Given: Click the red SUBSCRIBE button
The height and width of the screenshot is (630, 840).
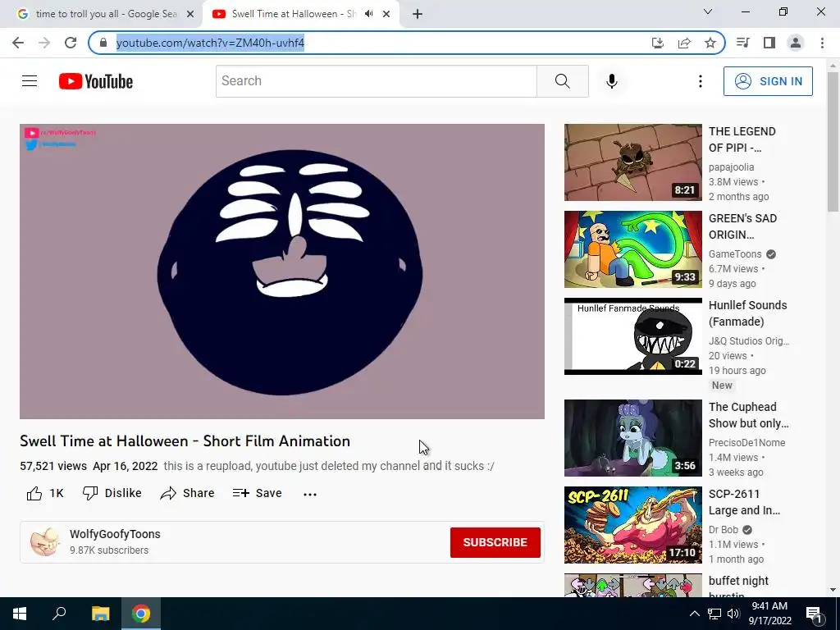Looking at the screenshot, I should coord(495,542).
